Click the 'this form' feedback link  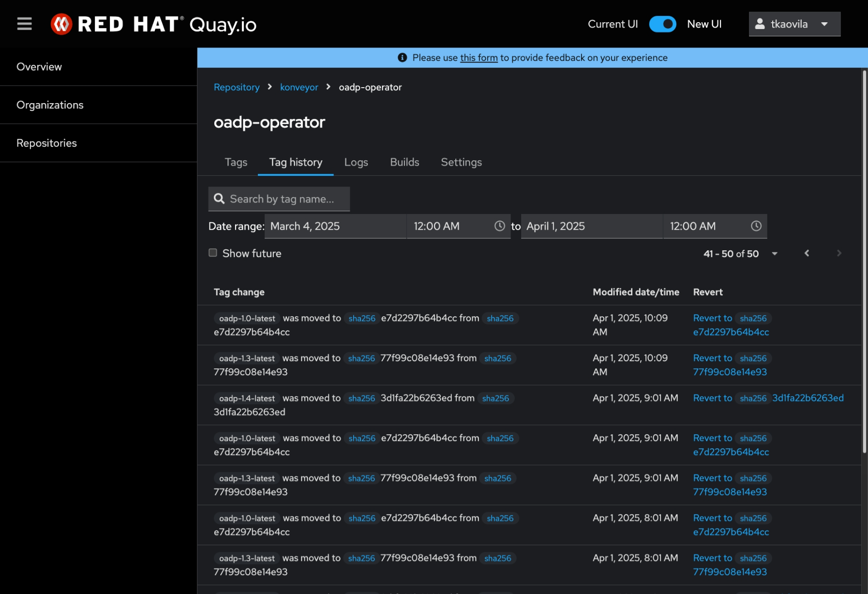tap(479, 58)
